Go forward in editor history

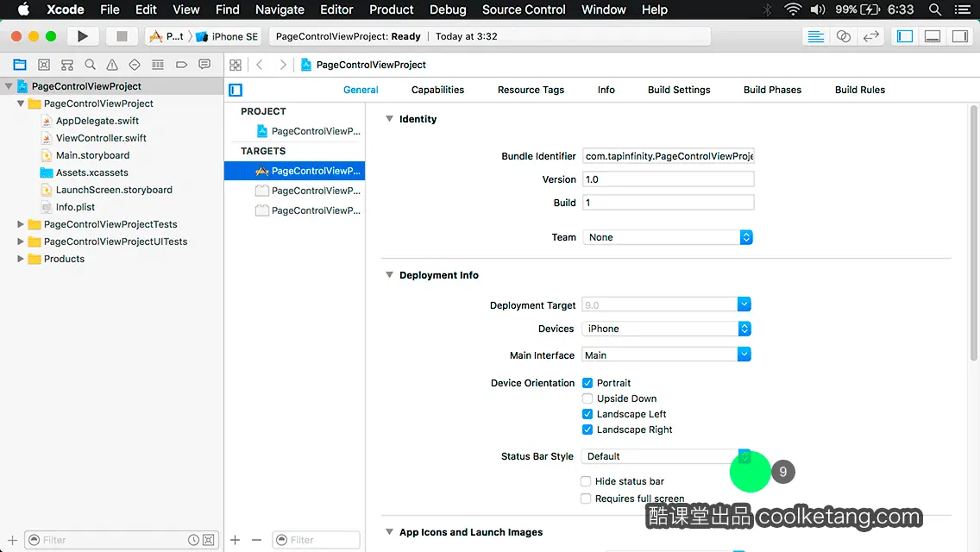point(282,65)
